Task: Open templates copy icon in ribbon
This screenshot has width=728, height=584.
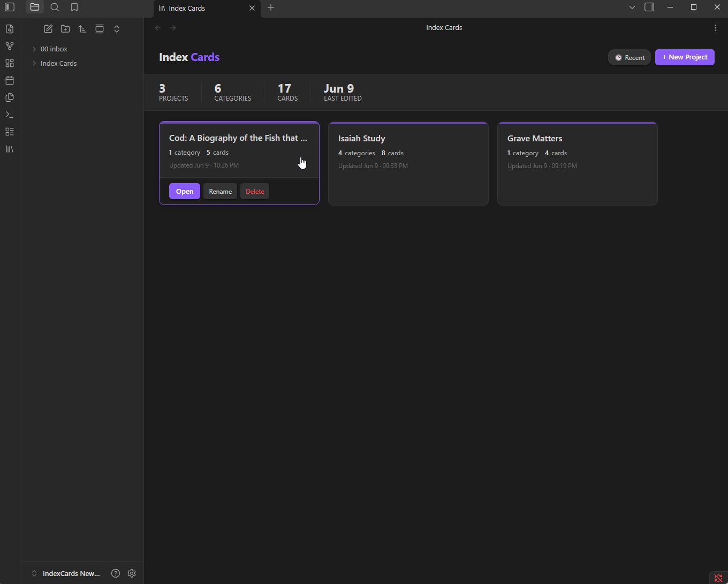Action: (10, 97)
